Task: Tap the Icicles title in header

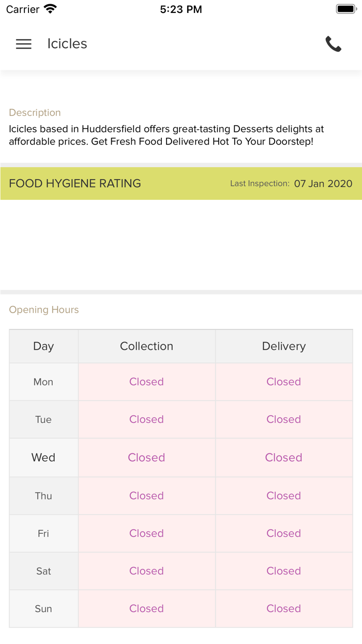Action: tap(67, 44)
